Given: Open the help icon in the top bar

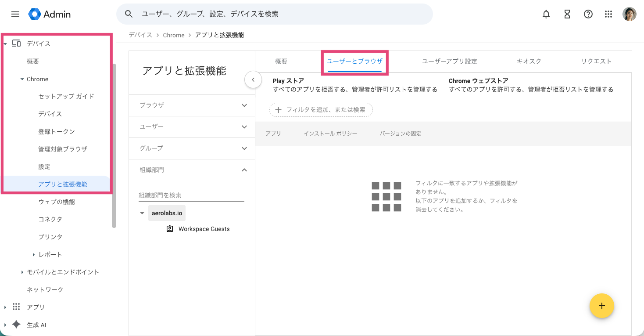Looking at the screenshot, I should click(x=588, y=14).
